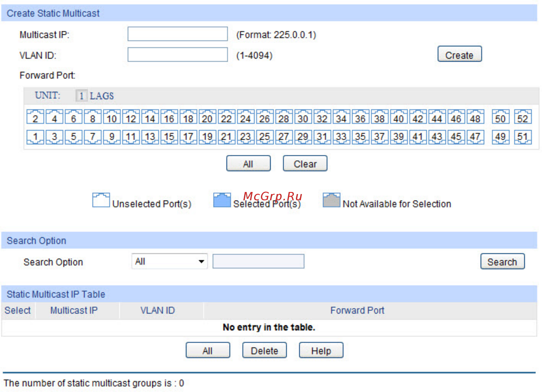Viewport: 542px width, 392px height.
Task: Select forward port 50
Action: click(500, 117)
